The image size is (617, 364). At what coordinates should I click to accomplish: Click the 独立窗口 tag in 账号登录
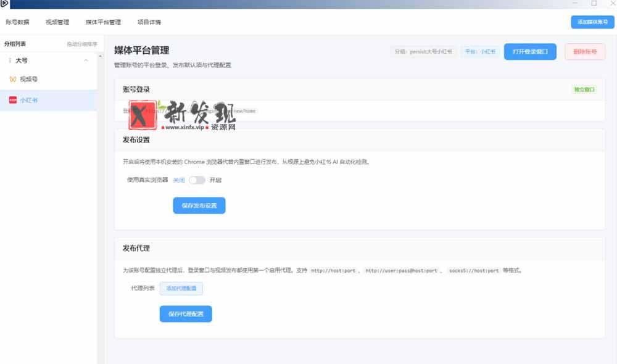(x=584, y=89)
